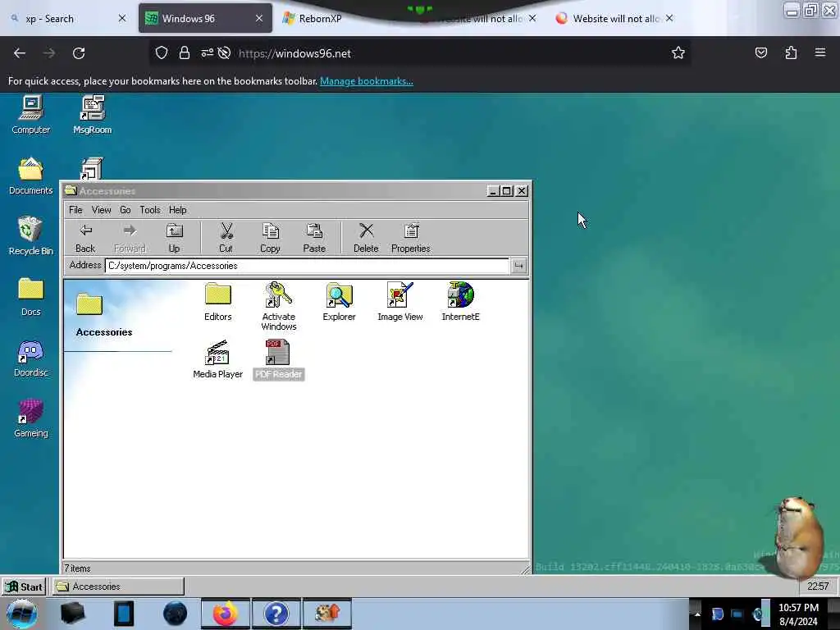Screen dimensions: 840x630
Task: Open the Go menu
Action: point(126,210)
